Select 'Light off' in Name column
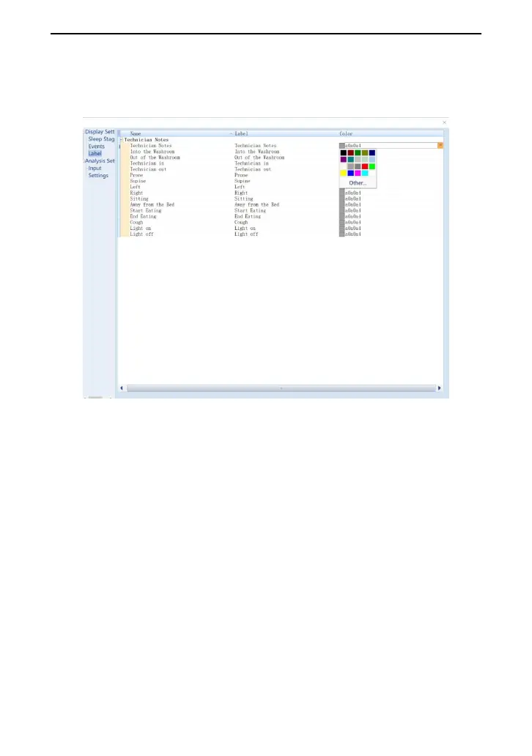 point(142,234)
